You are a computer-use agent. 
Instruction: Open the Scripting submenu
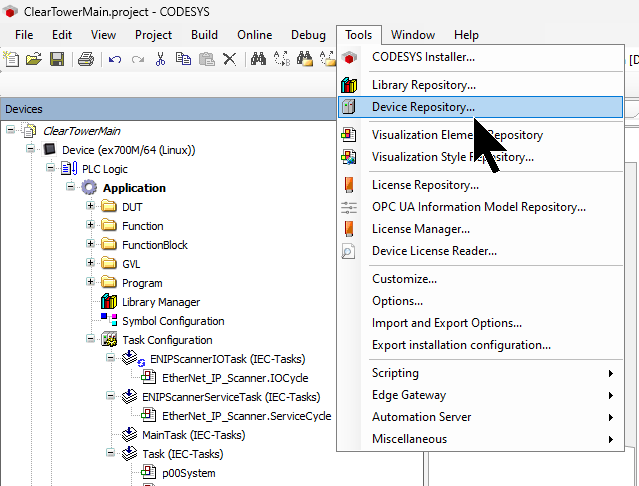click(395, 373)
